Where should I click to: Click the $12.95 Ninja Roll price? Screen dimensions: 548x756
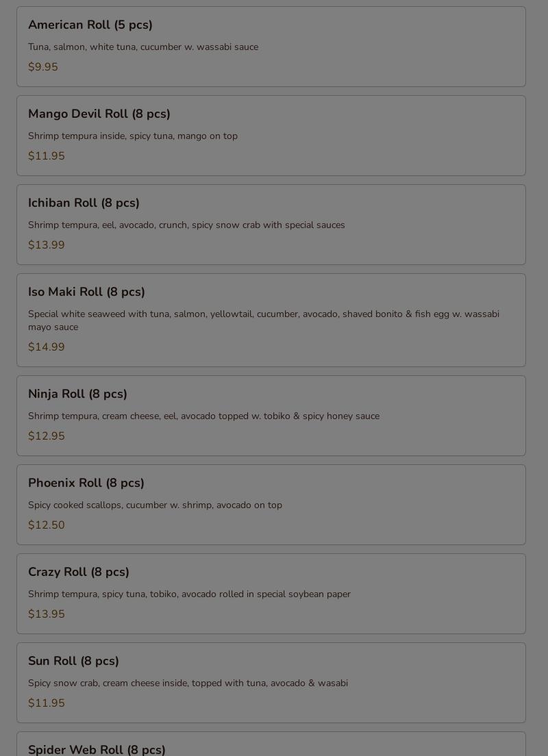[47, 436]
